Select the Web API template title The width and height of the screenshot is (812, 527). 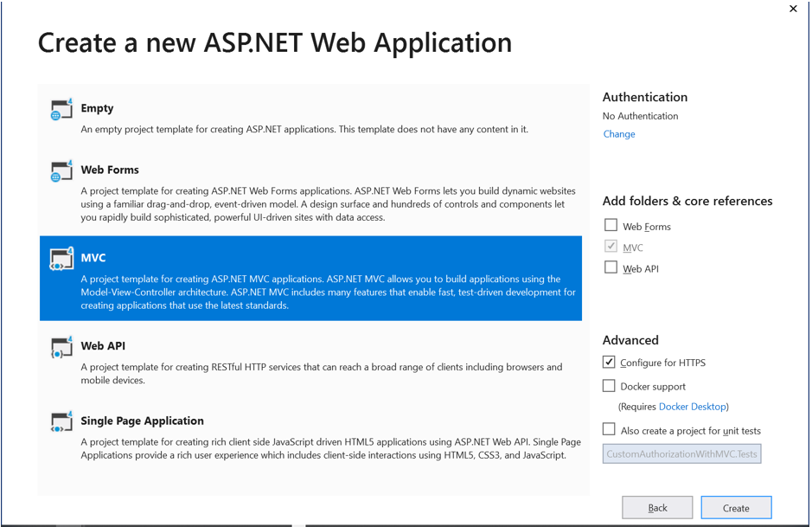click(103, 345)
